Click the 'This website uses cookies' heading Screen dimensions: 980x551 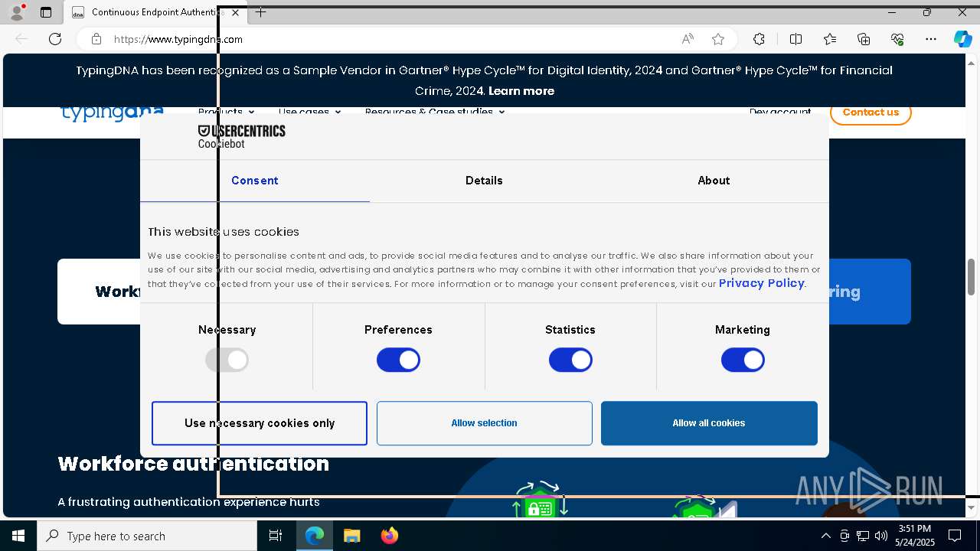point(224,232)
